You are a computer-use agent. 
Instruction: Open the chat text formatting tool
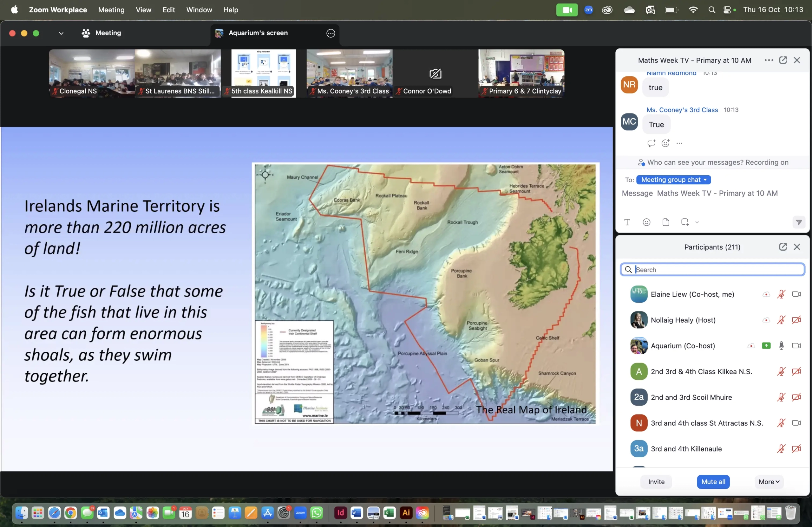(x=627, y=222)
